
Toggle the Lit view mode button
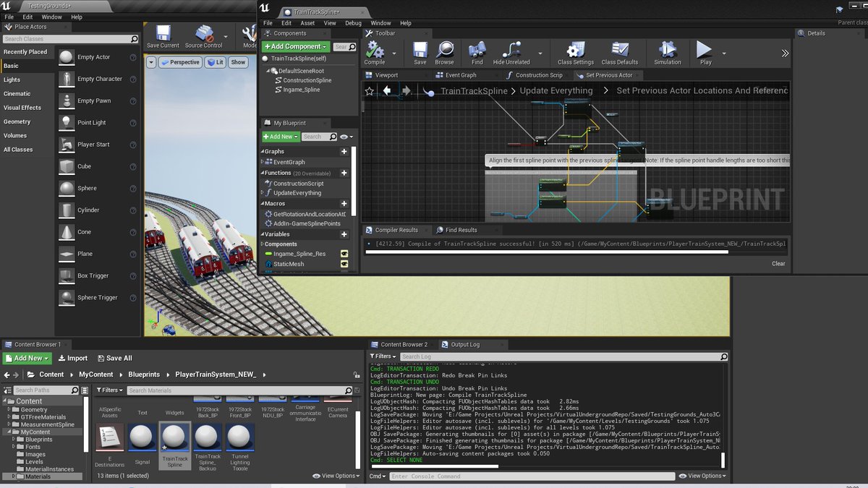pyautogui.click(x=216, y=62)
